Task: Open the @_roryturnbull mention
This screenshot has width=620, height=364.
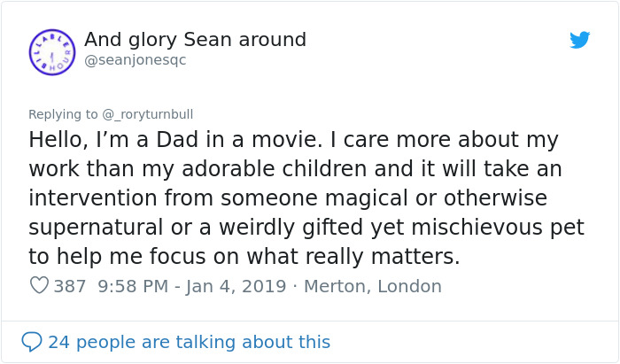Action: tap(147, 114)
